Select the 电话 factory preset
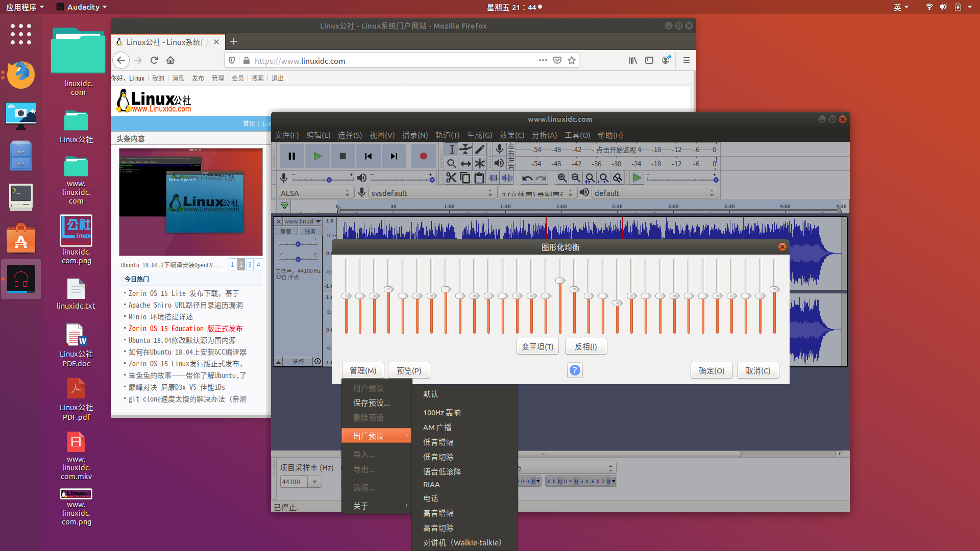 click(x=464, y=498)
